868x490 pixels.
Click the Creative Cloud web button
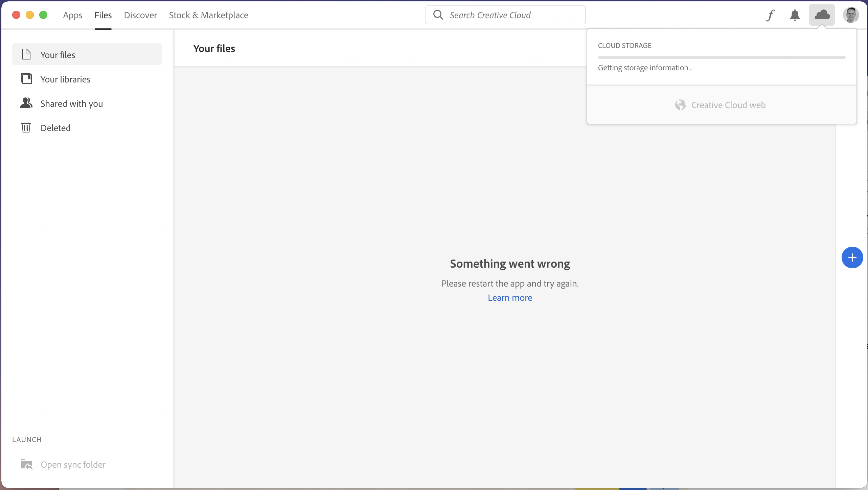(x=728, y=105)
